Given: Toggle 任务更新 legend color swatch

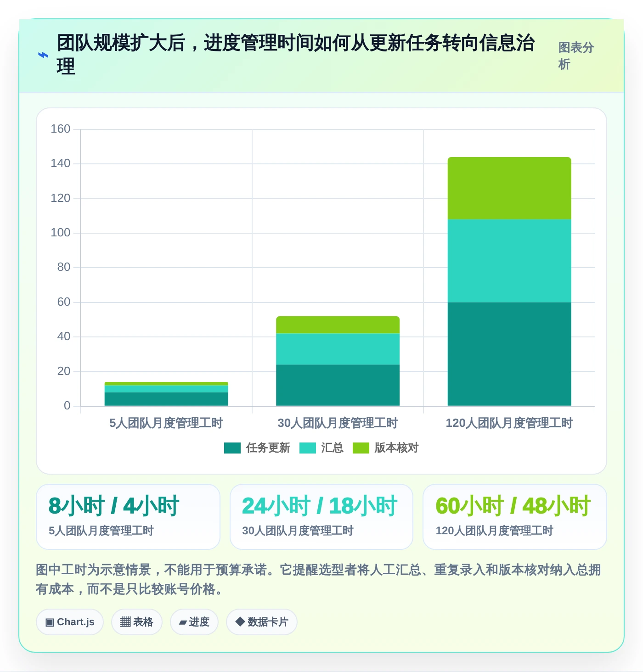Looking at the screenshot, I should point(232,448).
